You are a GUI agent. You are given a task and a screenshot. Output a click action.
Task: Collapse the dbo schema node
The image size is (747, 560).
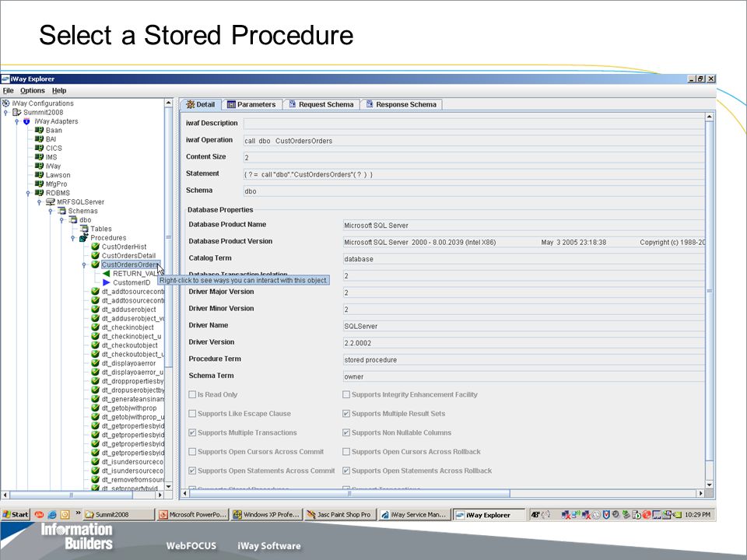tap(61, 220)
